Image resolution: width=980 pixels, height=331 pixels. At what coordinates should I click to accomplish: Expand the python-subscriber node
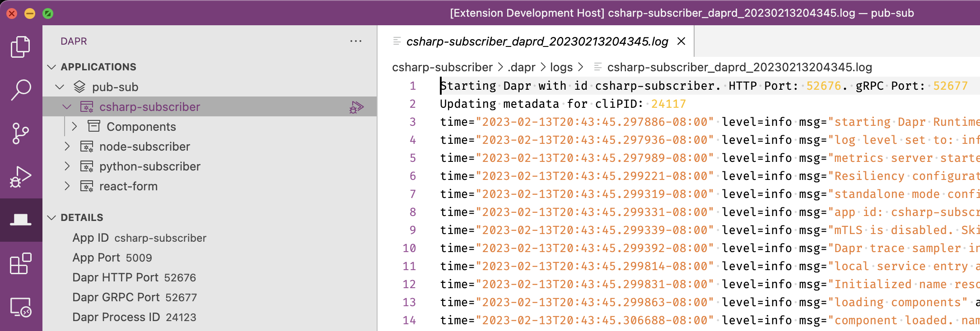click(x=67, y=166)
